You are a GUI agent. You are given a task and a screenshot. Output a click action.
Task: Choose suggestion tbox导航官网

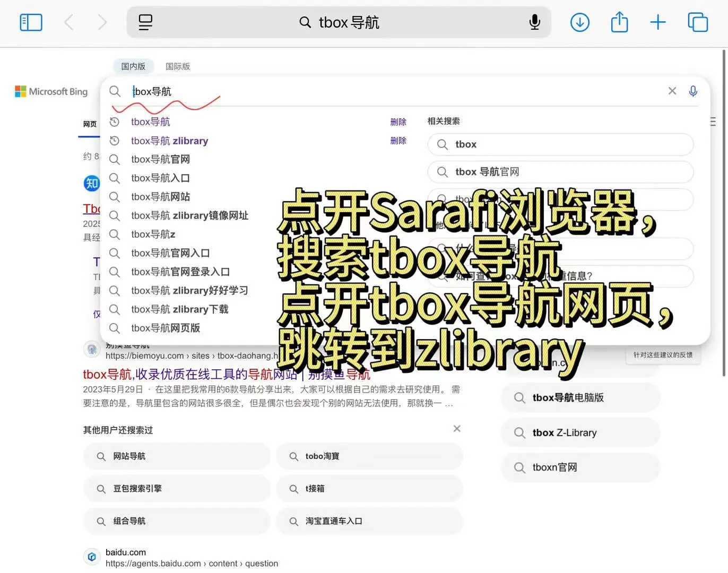(160, 159)
